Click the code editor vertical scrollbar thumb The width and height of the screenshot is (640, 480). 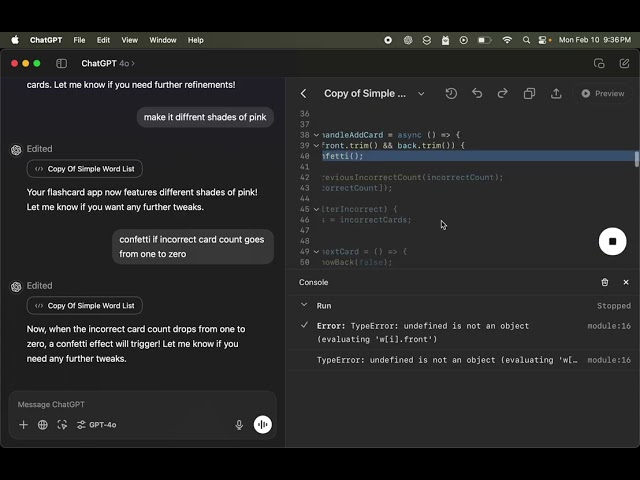pyautogui.click(x=636, y=159)
